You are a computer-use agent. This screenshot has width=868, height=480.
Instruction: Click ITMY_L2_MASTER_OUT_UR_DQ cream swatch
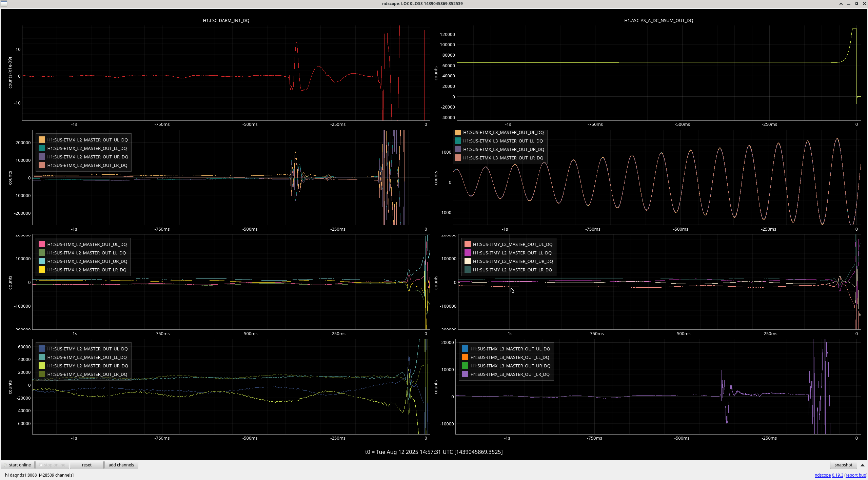coord(468,261)
